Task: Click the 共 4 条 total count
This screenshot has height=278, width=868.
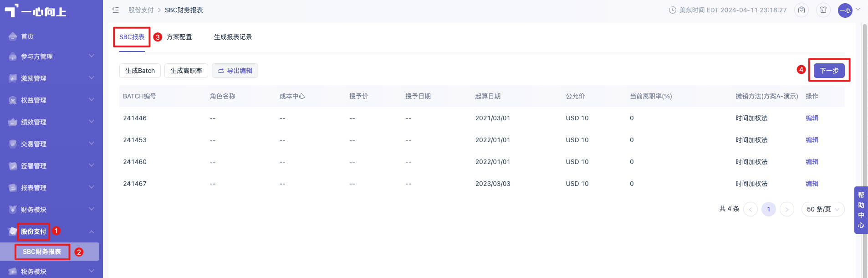Action: click(x=729, y=209)
